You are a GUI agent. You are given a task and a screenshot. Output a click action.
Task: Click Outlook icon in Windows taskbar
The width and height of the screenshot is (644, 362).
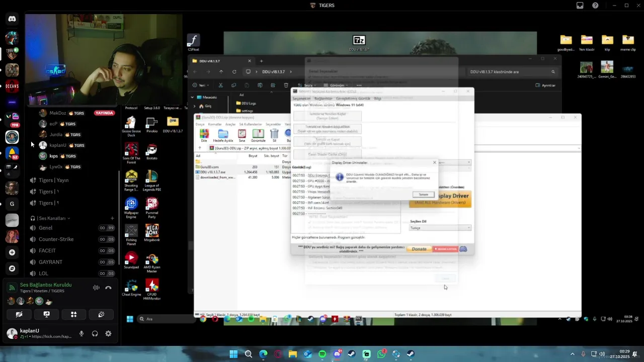(x=307, y=354)
